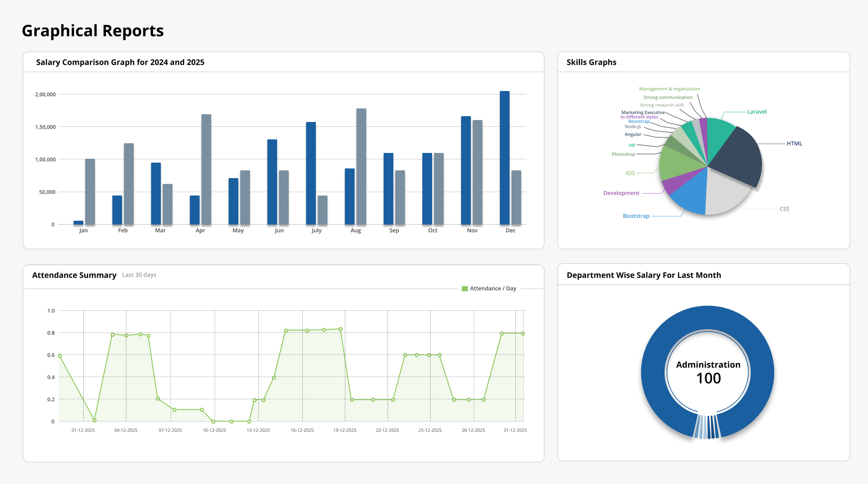Click the gray April salary bar
Screen dimensions: 868x484
pos(206,169)
